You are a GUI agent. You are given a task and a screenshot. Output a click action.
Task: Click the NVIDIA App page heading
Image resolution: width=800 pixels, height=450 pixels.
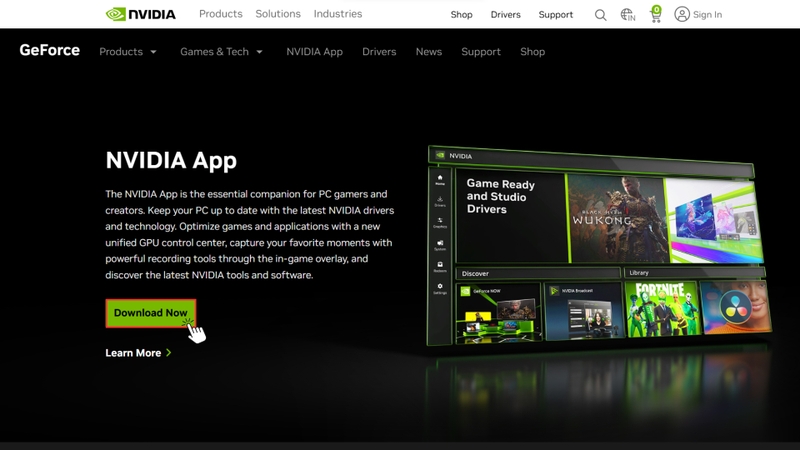tap(171, 160)
